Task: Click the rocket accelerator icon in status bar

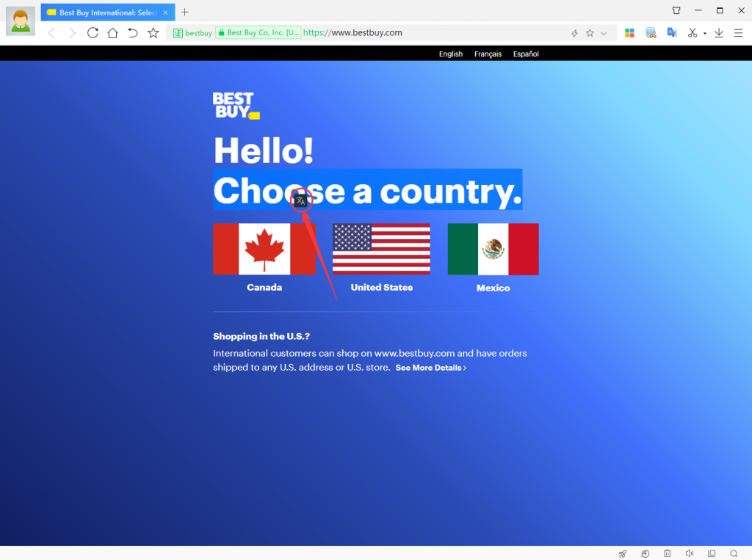Action: pos(623,554)
